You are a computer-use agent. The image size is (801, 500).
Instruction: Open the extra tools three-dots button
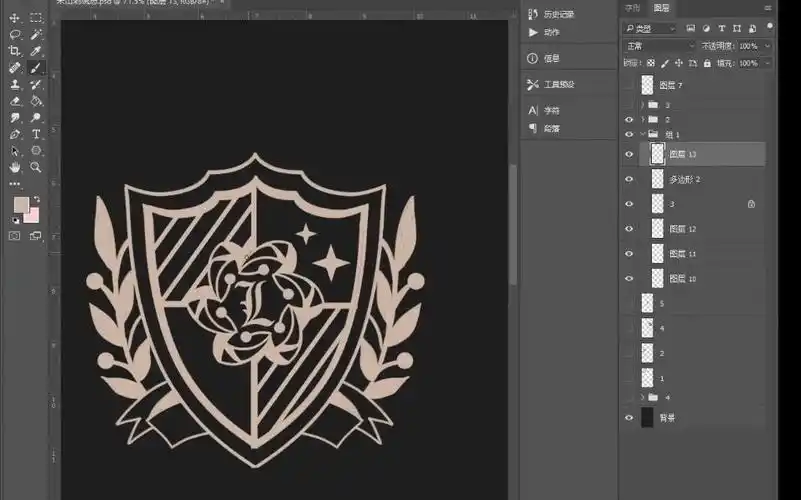pyautogui.click(x=14, y=184)
